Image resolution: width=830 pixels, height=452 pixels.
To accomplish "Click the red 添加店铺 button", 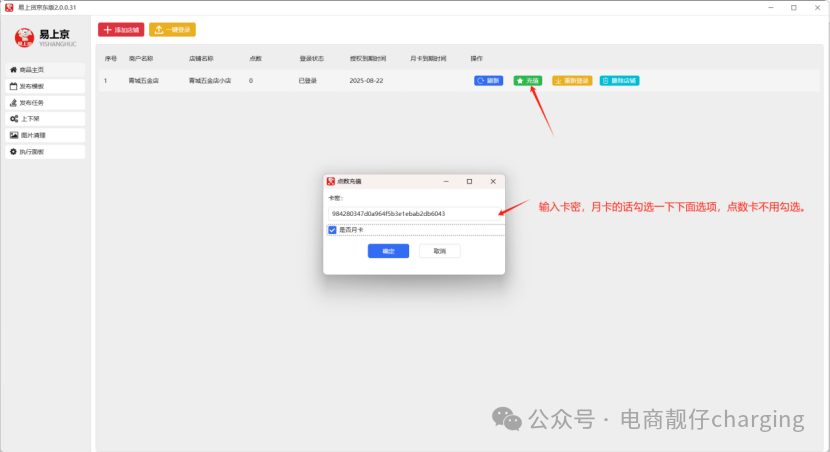I will pyautogui.click(x=121, y=30).
